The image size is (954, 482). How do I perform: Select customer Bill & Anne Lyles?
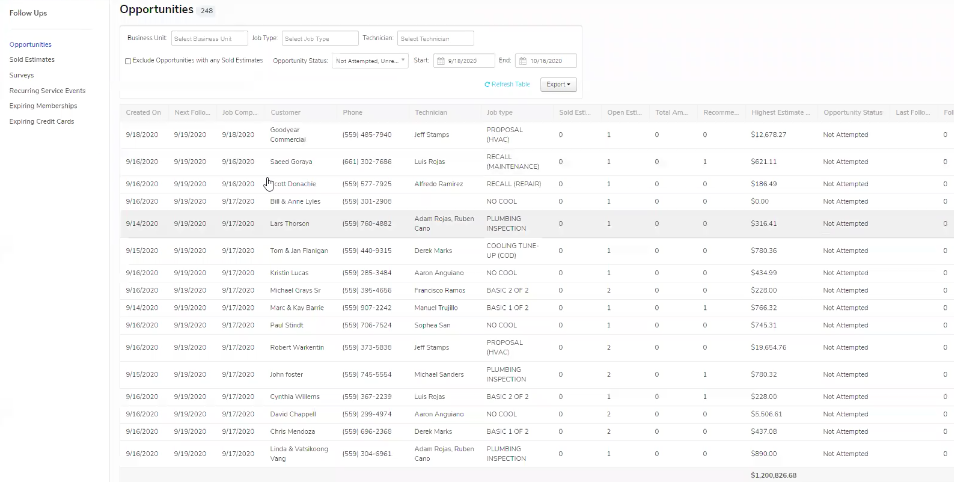click(295, 201)
